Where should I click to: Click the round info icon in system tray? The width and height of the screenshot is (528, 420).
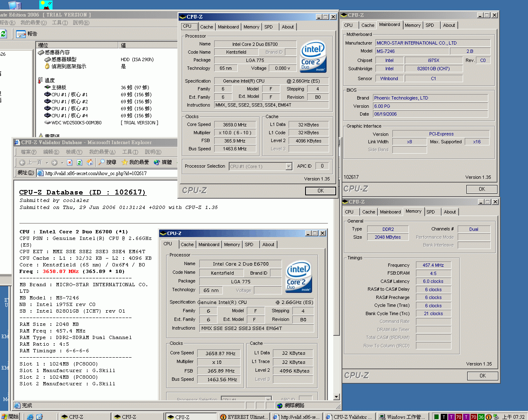point(489,417)
